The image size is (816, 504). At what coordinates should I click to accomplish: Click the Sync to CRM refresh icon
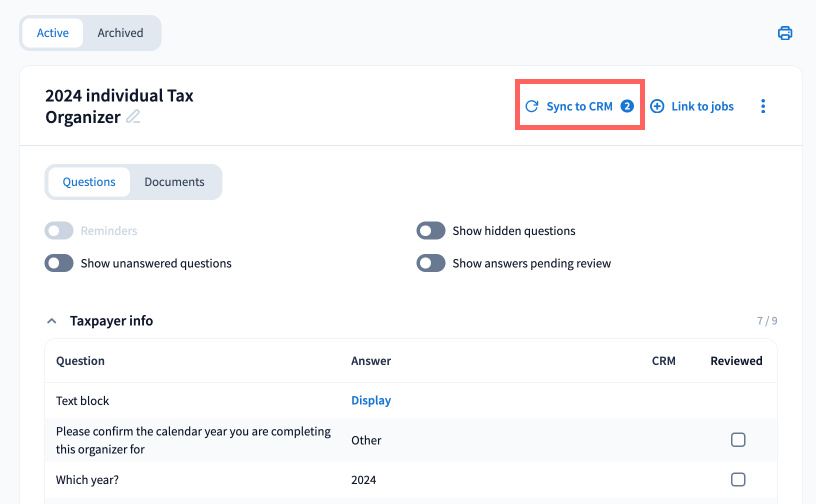(532, 106)
